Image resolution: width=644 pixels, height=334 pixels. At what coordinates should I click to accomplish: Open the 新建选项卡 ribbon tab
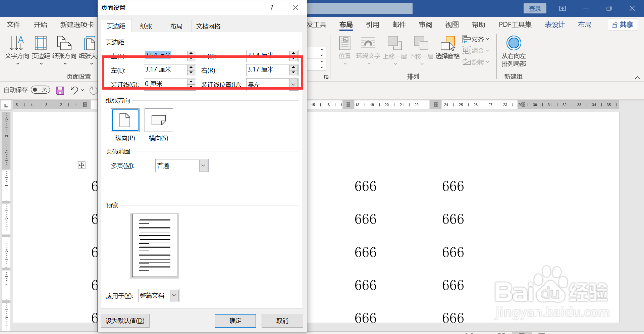click(x=77, y=25)
